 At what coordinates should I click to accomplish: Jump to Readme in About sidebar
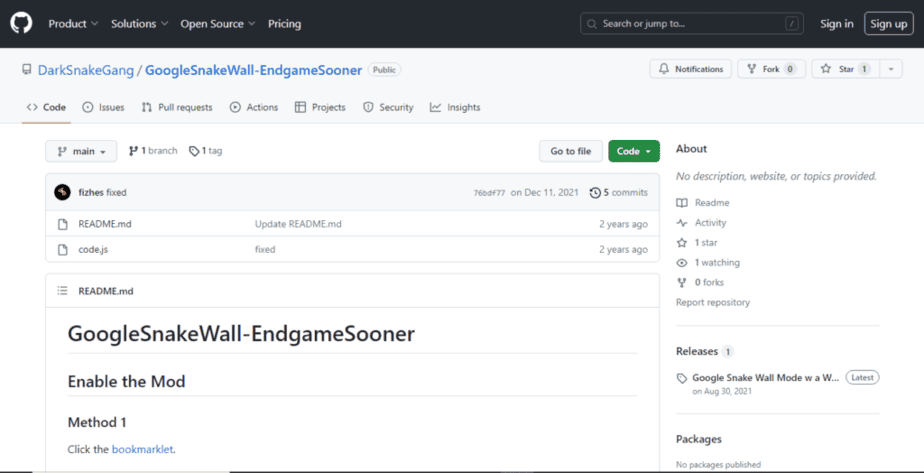pyautogui.click(x=703, y=203)
